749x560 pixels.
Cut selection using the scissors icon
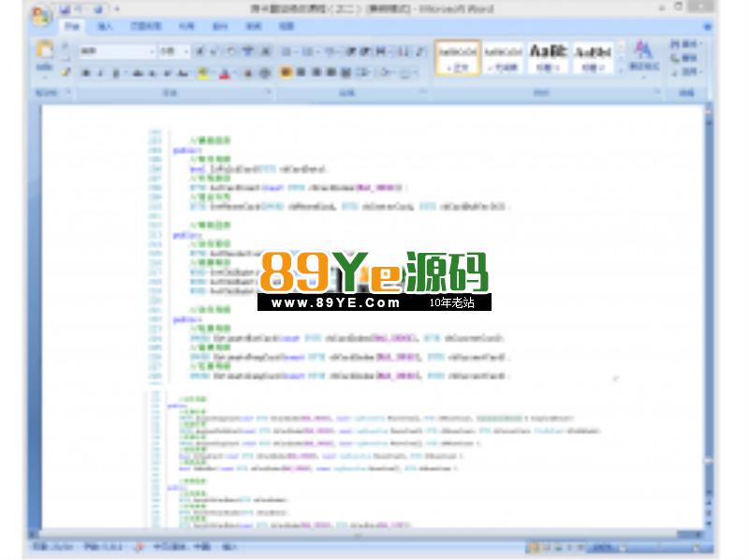coord(66,45)
